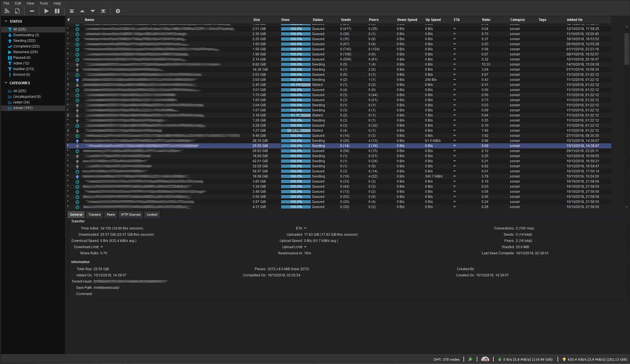Open qBittorrent Options via gear icon

[118, 11]
